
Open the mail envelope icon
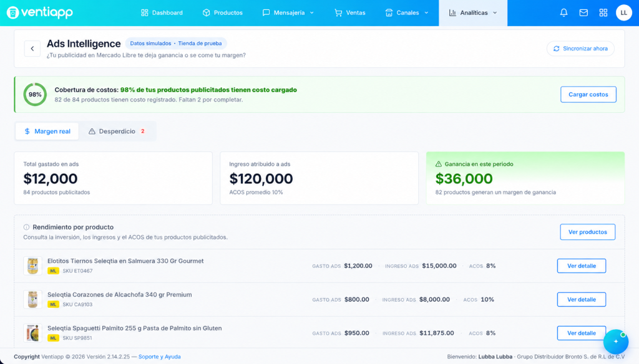pos(583,12)
